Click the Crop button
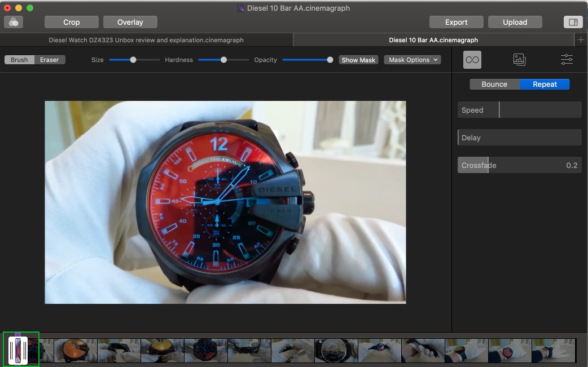588x367 pixels. (72, 22)
